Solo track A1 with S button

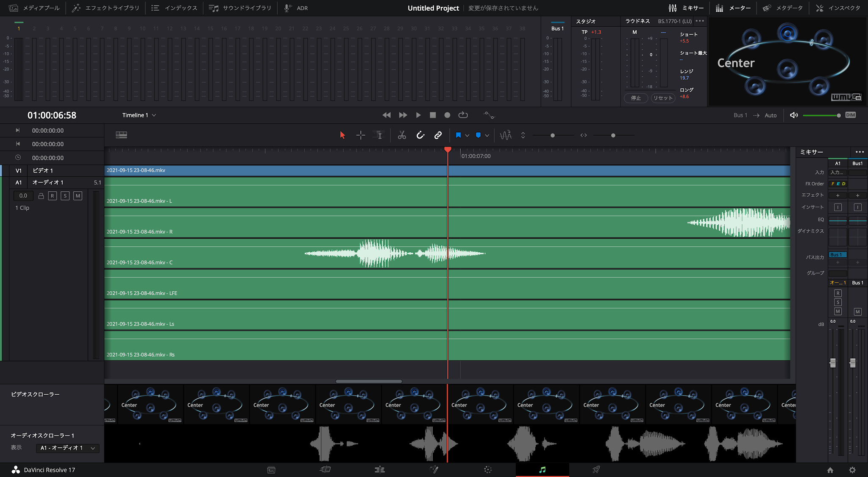[65, 196]
